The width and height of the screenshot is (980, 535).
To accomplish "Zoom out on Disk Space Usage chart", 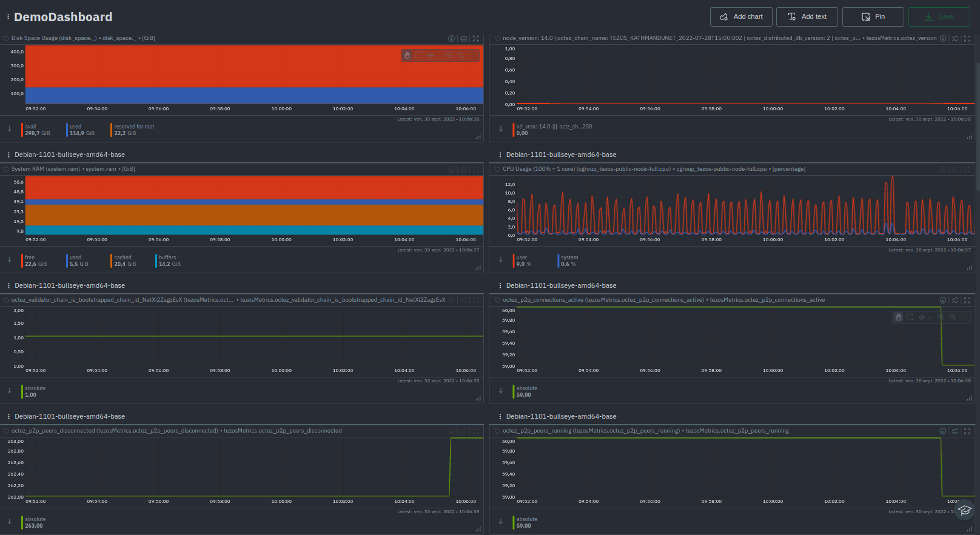I will (461, 55).
